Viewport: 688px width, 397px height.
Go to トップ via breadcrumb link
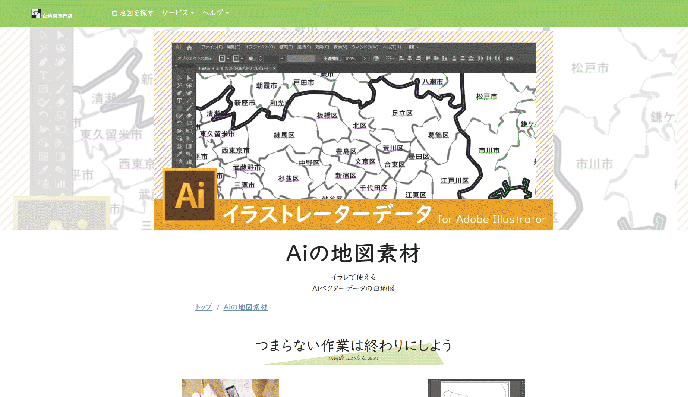pyautogui.click(x=203, y=307)
